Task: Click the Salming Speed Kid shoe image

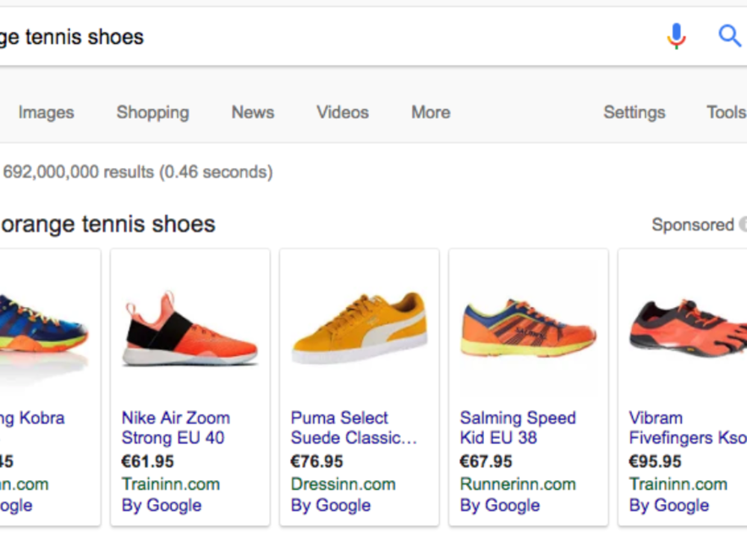Action: coord(528,329)
